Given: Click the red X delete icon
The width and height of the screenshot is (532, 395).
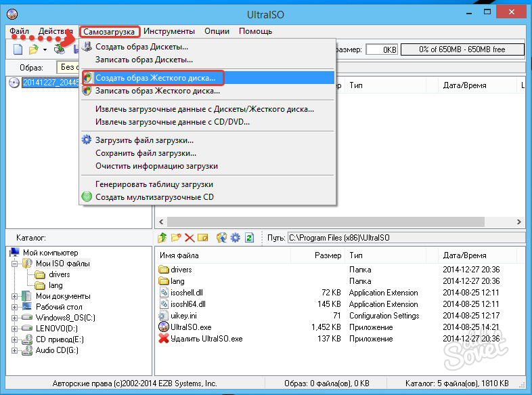Looking at the screenshot, I should 190,238.
